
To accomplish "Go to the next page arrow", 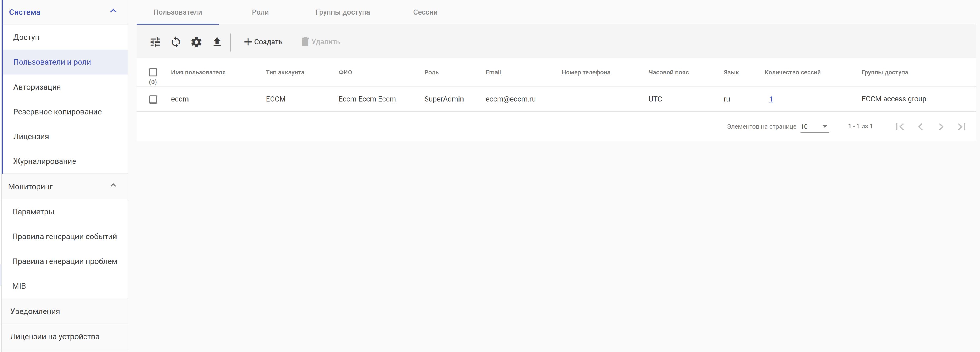I will tap(941, 126).
